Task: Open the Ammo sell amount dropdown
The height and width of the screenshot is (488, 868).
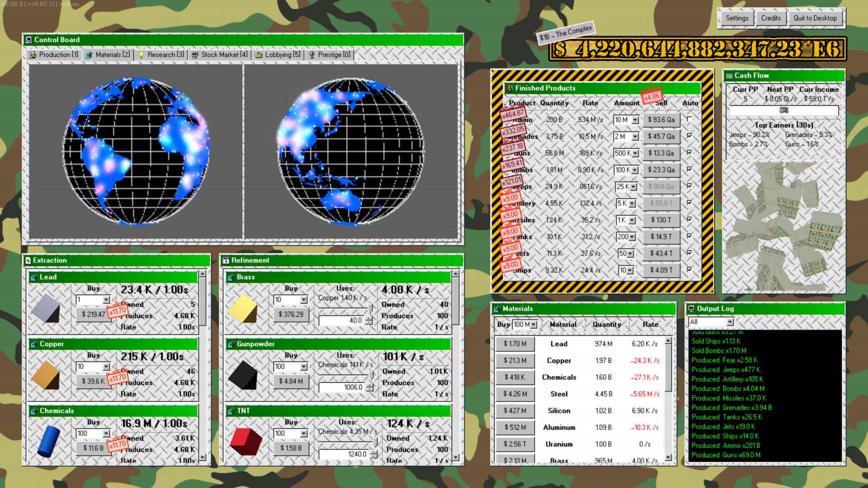Action: (635, 120)
